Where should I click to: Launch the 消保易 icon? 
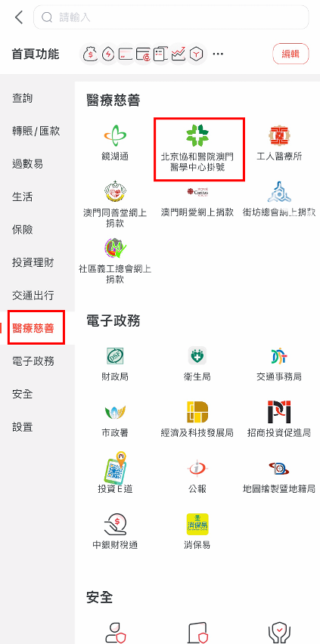pos(197,524)
